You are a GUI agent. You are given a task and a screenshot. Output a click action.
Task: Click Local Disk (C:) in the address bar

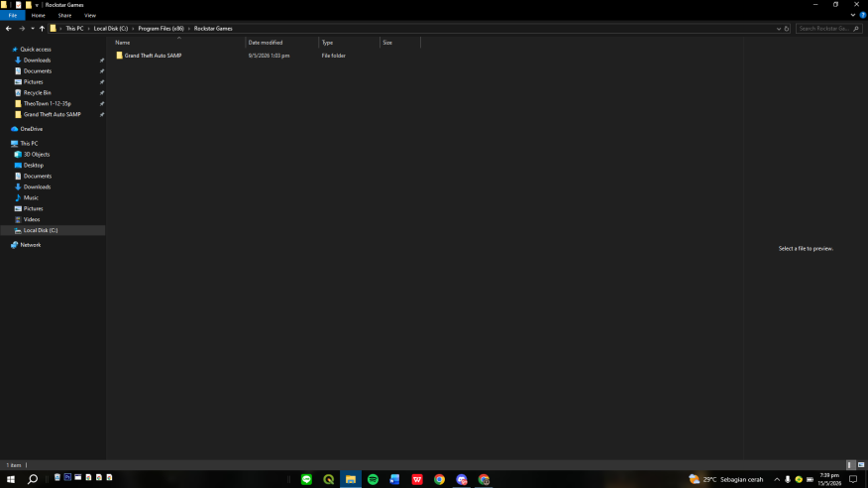coord(111,28)
